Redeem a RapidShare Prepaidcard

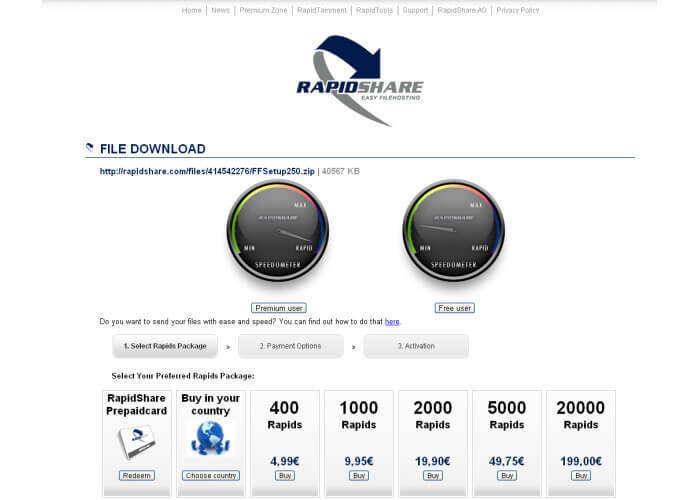click(x=137, y=475)
